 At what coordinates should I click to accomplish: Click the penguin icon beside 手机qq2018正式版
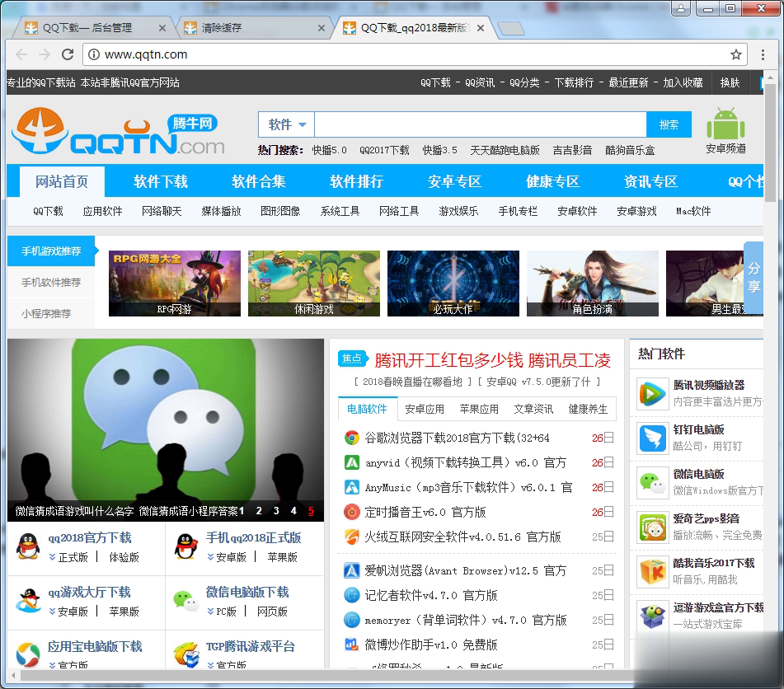click(186, 546)
